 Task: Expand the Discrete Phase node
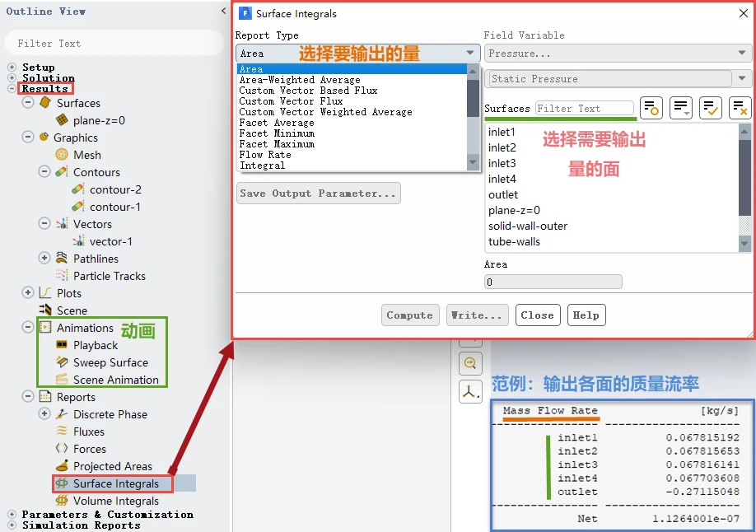click(x=44, y=414)
